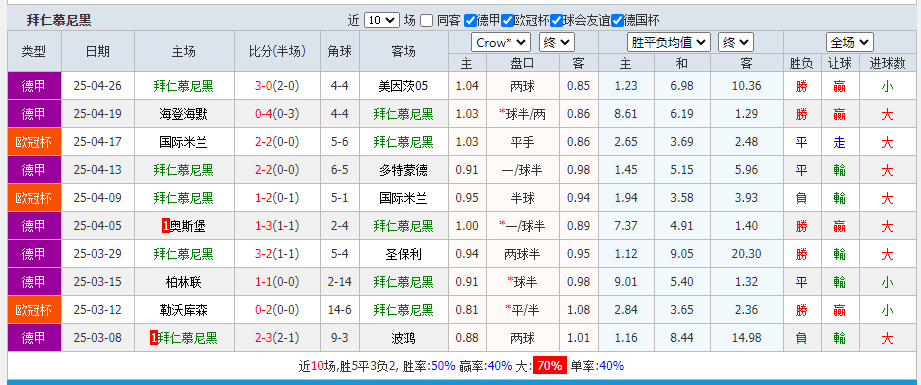Click the 圣保利 away team link

coord(404,255)
